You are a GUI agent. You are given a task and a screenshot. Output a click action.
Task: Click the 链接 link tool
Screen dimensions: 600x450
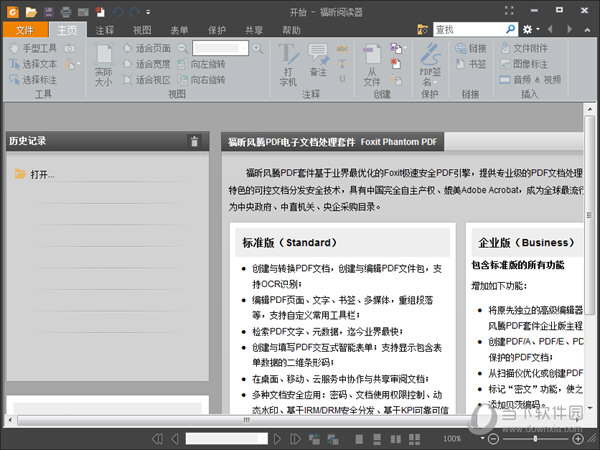471,48
